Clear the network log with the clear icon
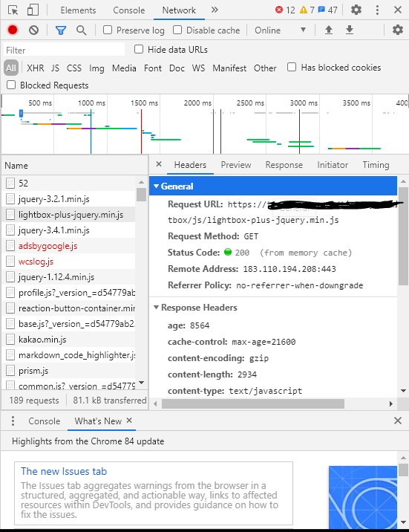 pos(33,30)
